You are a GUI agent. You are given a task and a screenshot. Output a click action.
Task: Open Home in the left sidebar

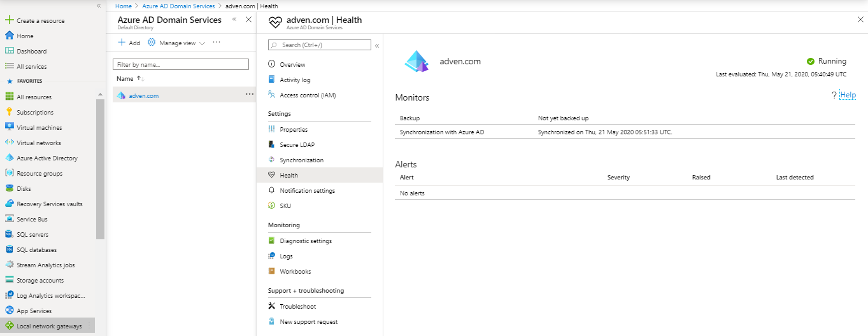pyautogui.click(x=25, y=36)
